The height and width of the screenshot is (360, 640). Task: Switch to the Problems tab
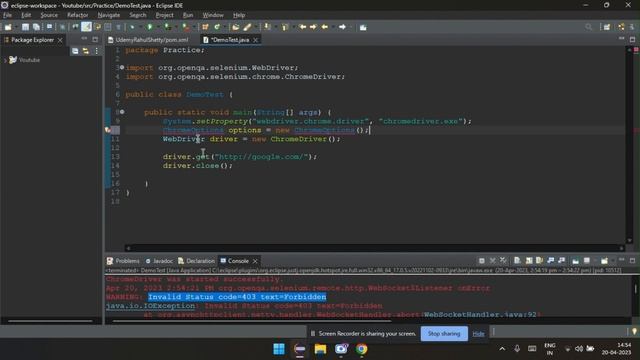click(123, 261)
